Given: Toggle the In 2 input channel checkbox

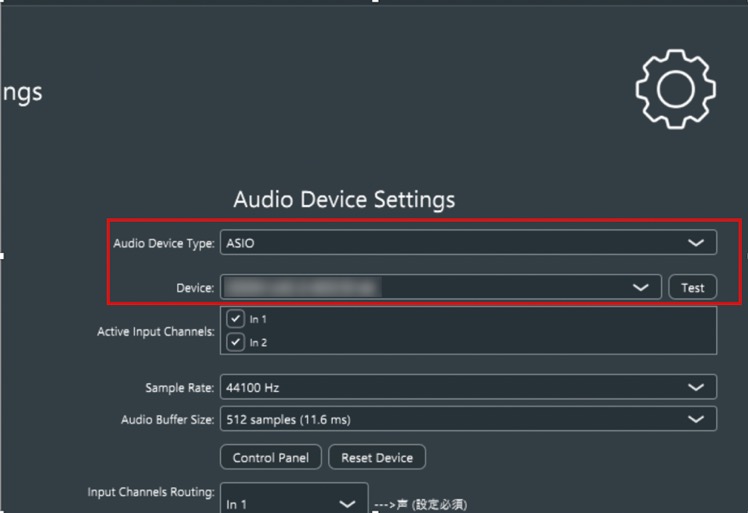Looking at the screenshot, I should click(x=236, y=342).
